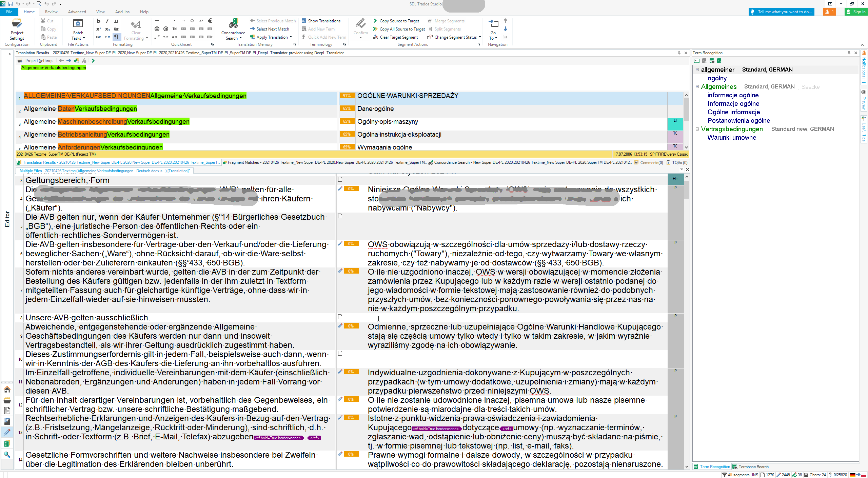
Task: Switch to the Review ribbon tab
Action: [x=51, y=12]
